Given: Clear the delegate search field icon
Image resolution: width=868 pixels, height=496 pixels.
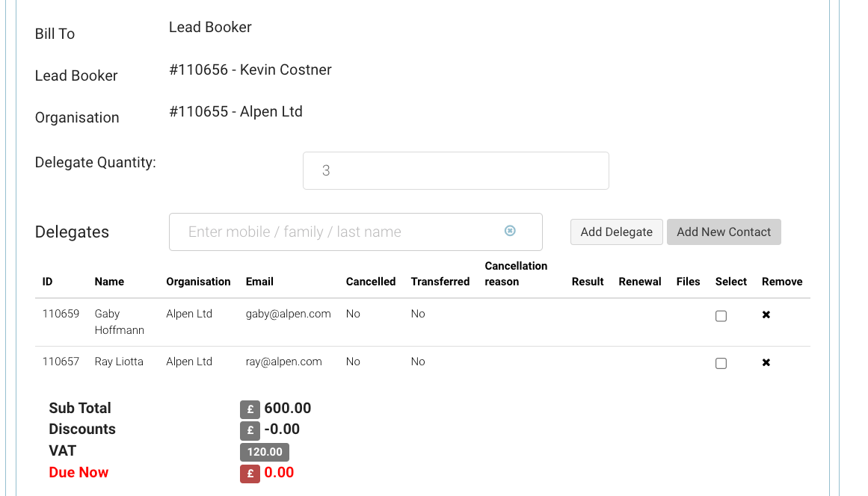Looking at the screenshot, I should [510, 231].
